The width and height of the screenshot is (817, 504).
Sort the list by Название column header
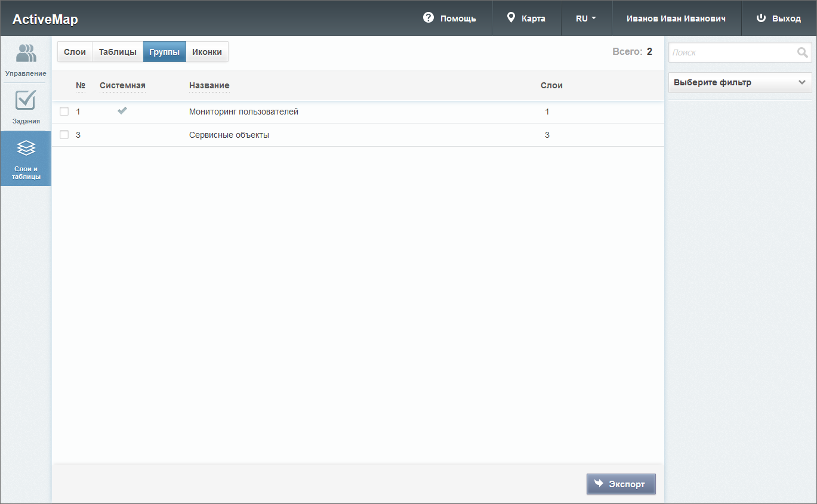click(209, 85)
